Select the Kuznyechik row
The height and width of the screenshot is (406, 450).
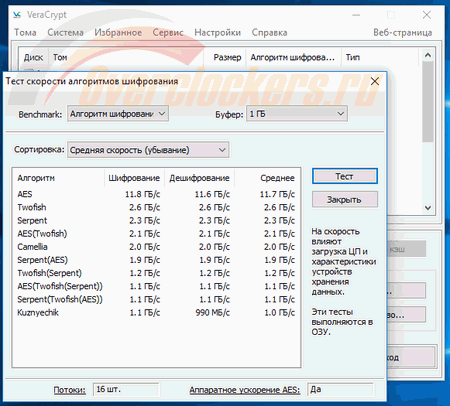tap(156, 313)
